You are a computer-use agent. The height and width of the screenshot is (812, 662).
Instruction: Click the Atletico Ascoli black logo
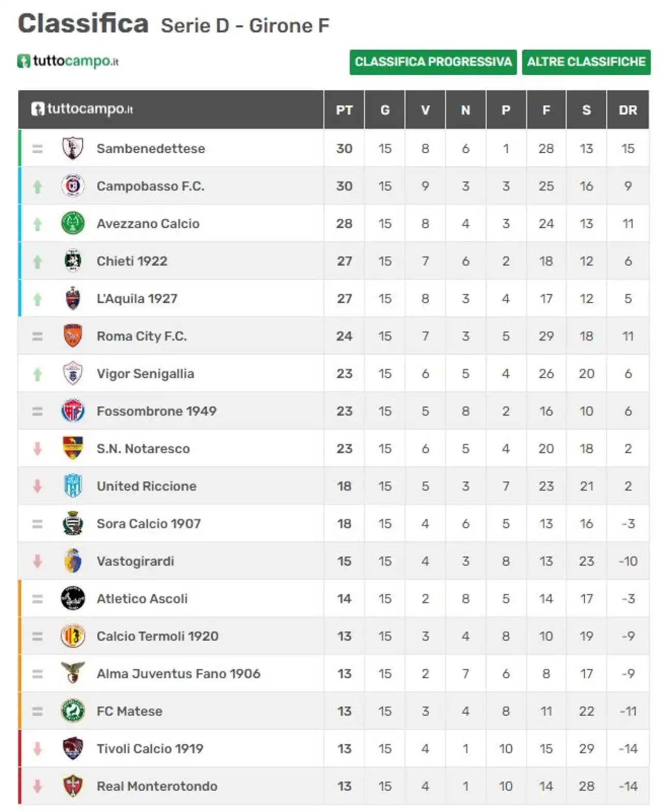(x=73, y=598)
